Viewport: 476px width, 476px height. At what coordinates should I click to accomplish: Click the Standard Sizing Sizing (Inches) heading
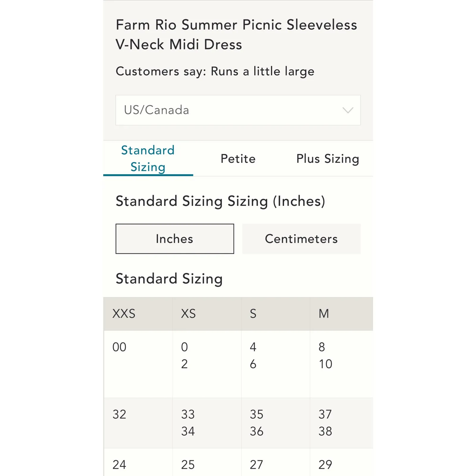[221, 201]
